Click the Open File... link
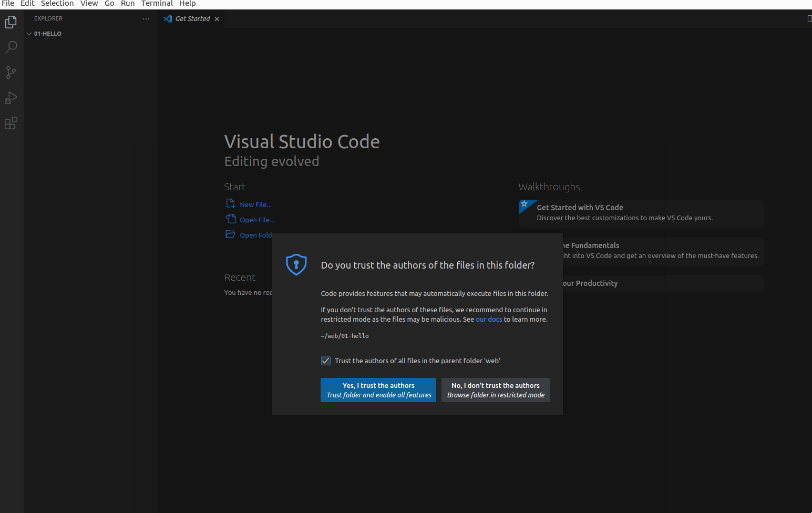Screen dimensions: 812x513 pyautogui.click(x=257, y=220)
